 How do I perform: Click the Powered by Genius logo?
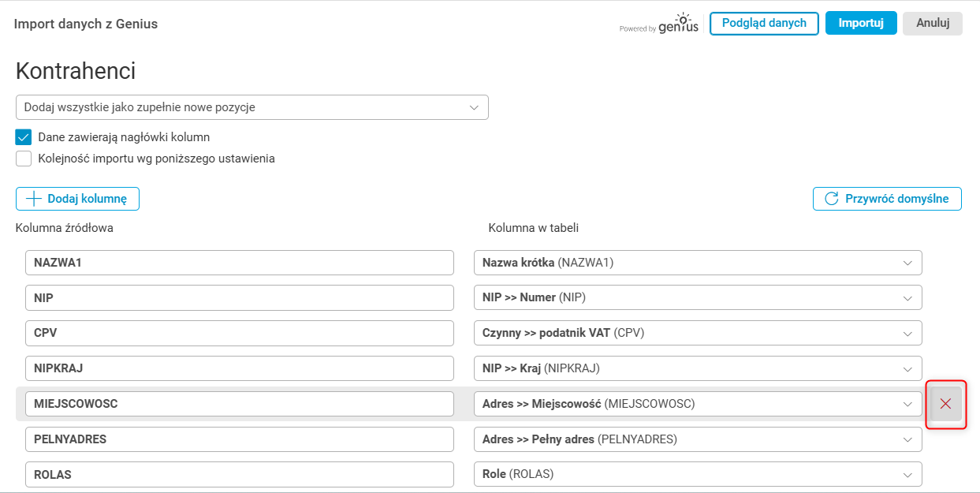(x=658, y=24)
